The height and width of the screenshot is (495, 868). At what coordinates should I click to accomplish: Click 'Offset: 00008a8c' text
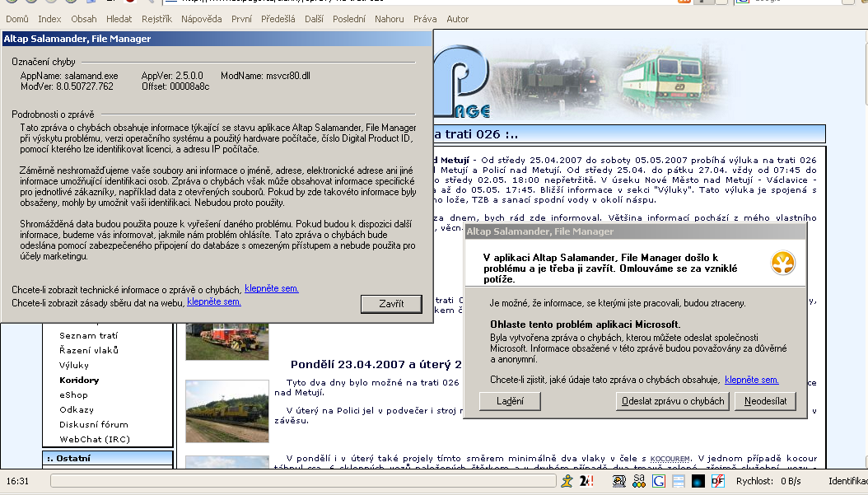coord(175,87)
